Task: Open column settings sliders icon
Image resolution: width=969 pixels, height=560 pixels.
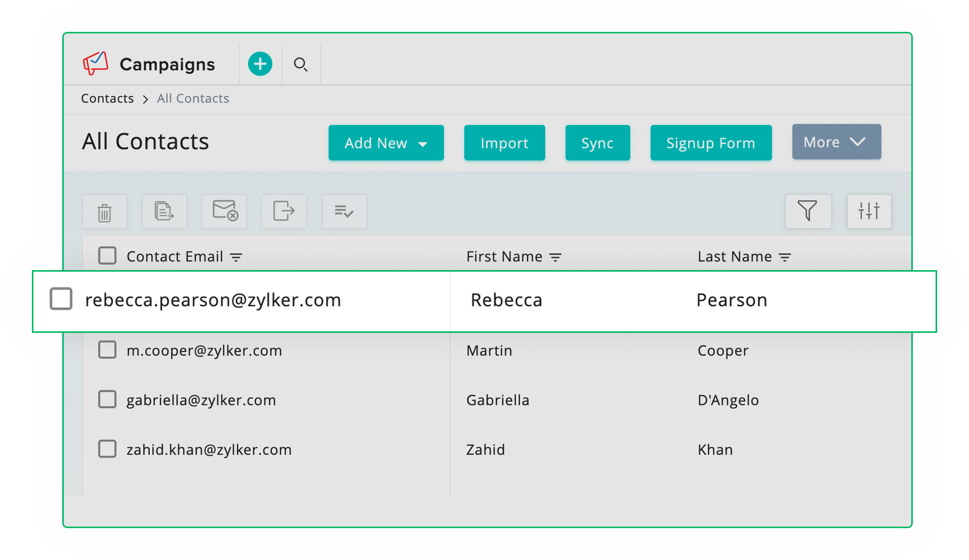Action: 869,211
